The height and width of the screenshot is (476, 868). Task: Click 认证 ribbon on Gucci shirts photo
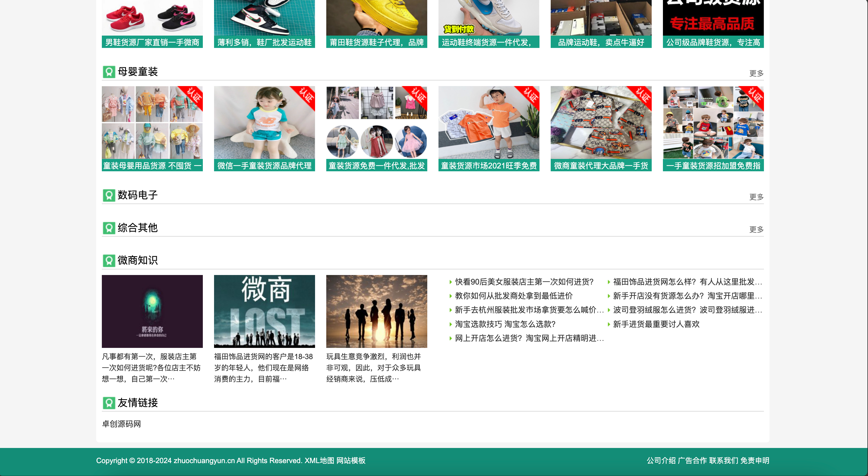click(x=642, y=95)
